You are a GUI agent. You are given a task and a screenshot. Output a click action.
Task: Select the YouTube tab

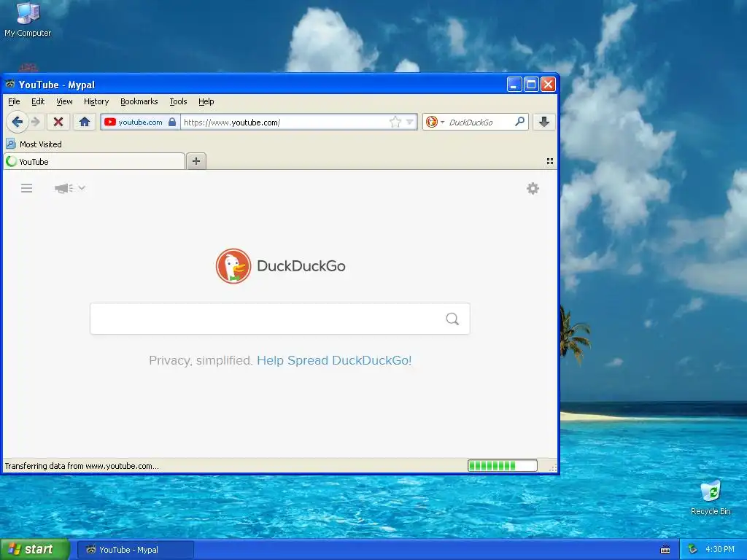[94, 161]
